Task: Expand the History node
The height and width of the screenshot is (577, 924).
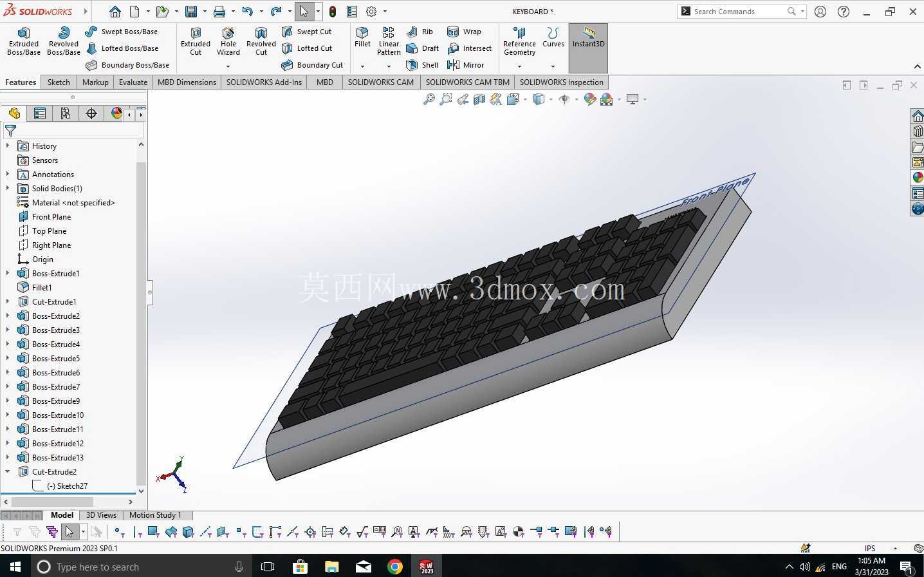Action: coord(8,146)
